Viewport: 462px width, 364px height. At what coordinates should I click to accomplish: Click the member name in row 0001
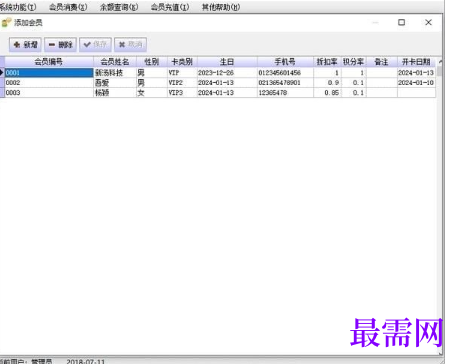point(115,73)
